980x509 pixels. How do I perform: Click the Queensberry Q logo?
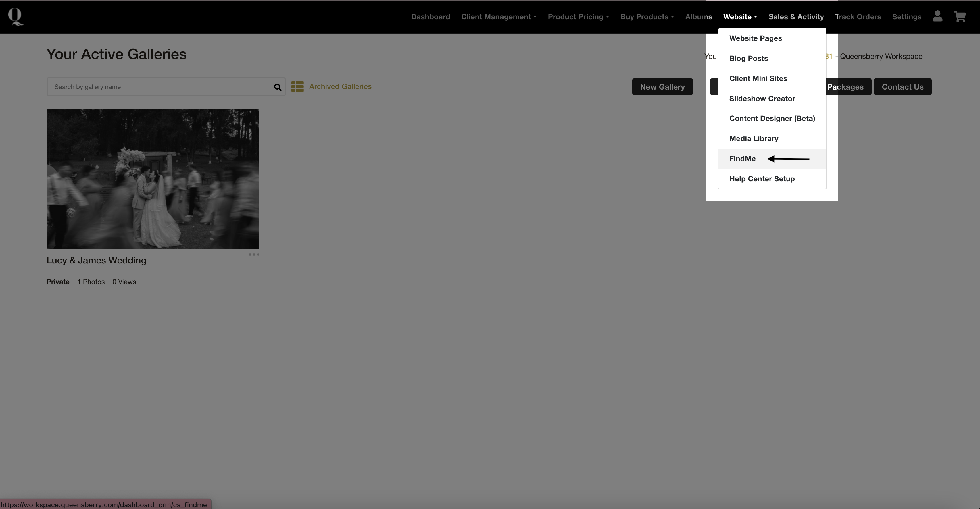[x=16, y=17]
